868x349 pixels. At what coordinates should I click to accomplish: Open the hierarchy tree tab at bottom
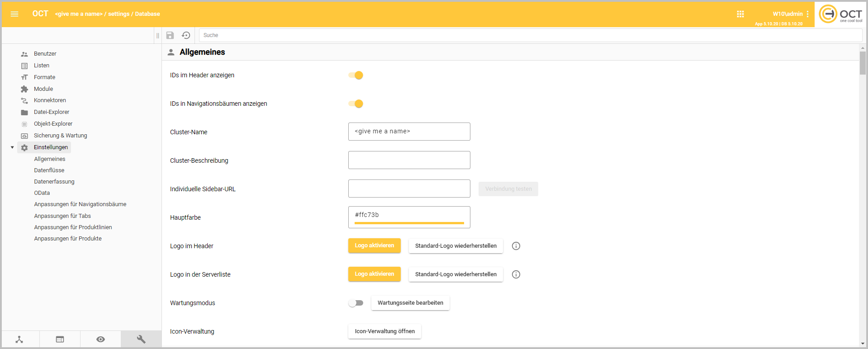pos(19,339)
